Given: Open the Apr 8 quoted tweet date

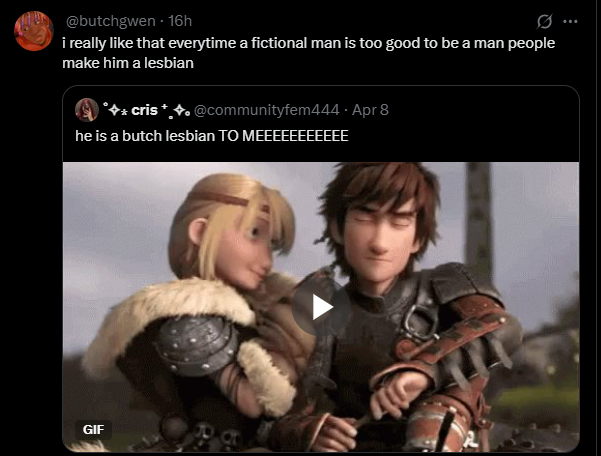Looking at the screenshot, I should (370, 110).
